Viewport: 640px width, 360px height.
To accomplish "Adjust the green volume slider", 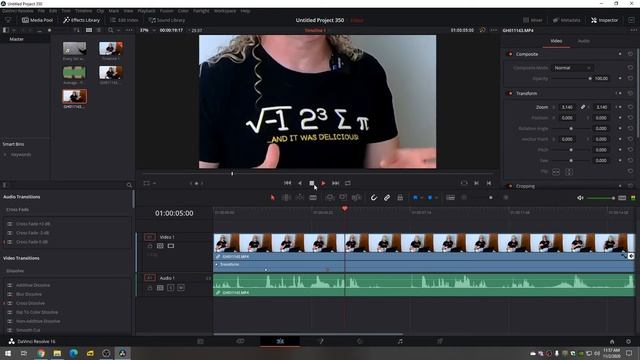I will pyautogui.click(x=601, y=198).
